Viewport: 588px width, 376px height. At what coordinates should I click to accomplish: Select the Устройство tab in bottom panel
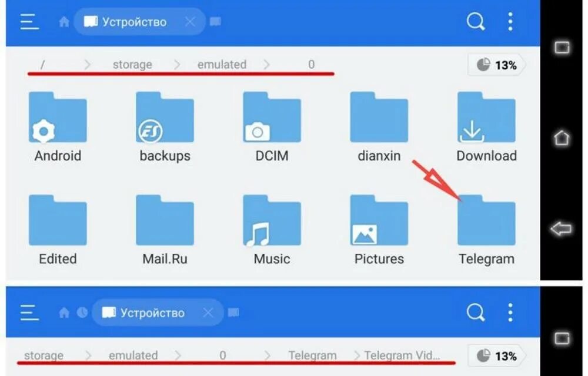click(144, 313)
